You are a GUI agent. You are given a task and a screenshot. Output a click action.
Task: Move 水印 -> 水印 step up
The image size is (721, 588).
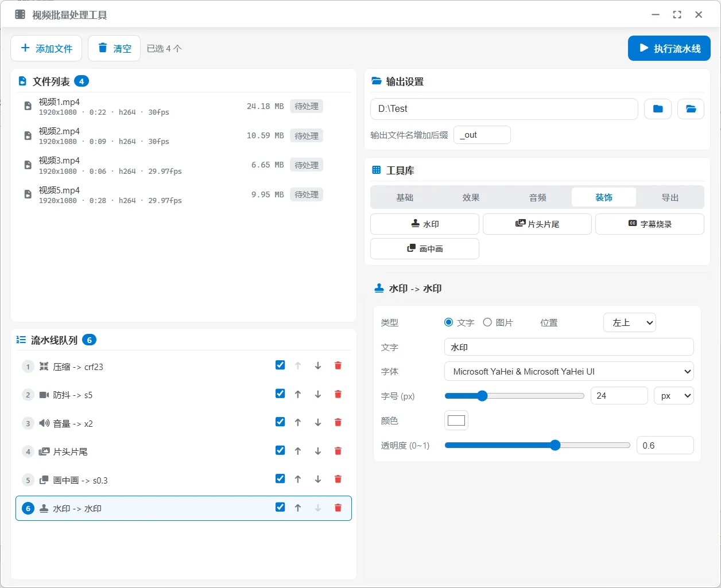297,508
